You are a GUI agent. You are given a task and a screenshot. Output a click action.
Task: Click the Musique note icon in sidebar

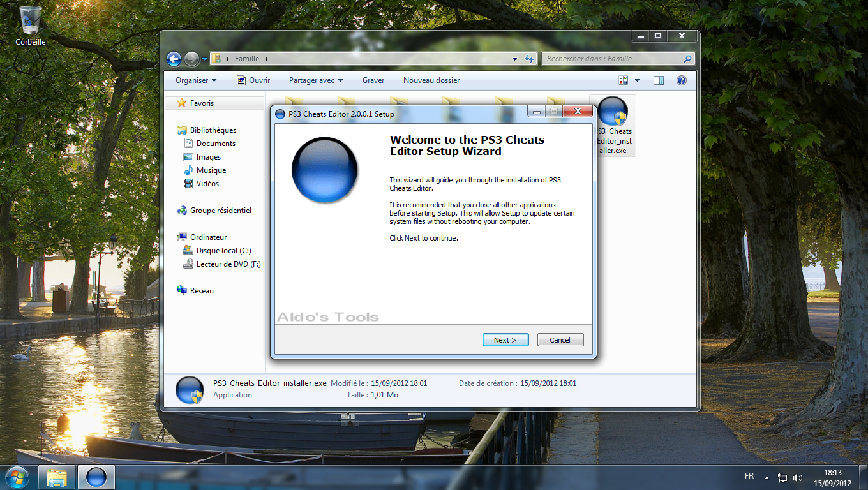(188, 170)
